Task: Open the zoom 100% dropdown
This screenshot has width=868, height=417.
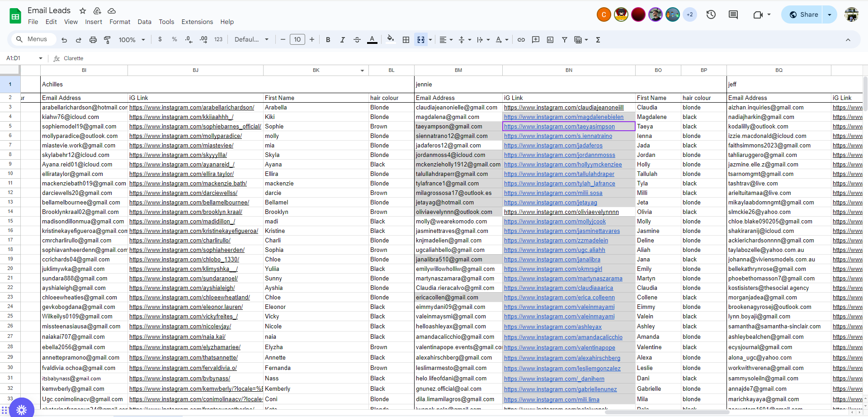Action: pyautogui.click(x=132, y=40)
